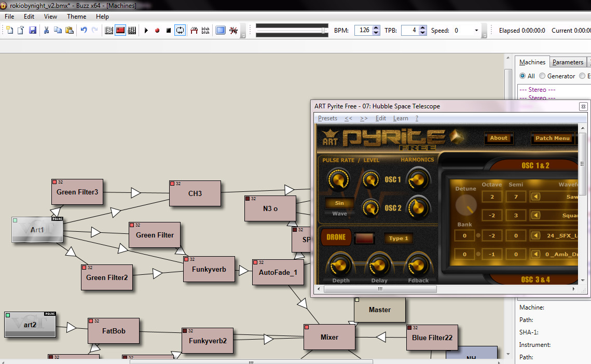The image size is (591, 364).
Task: Click Square waveform previous arrow
Action: coord(535,216)
